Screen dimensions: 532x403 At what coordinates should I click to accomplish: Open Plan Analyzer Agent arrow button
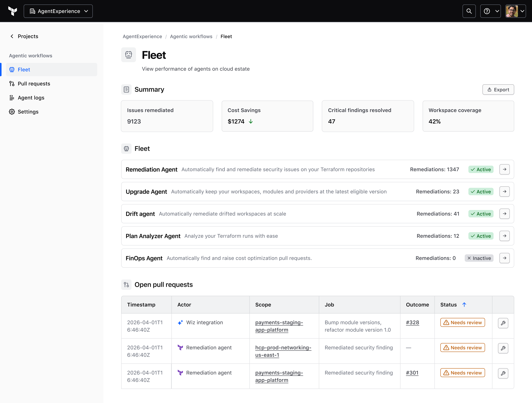504,236
